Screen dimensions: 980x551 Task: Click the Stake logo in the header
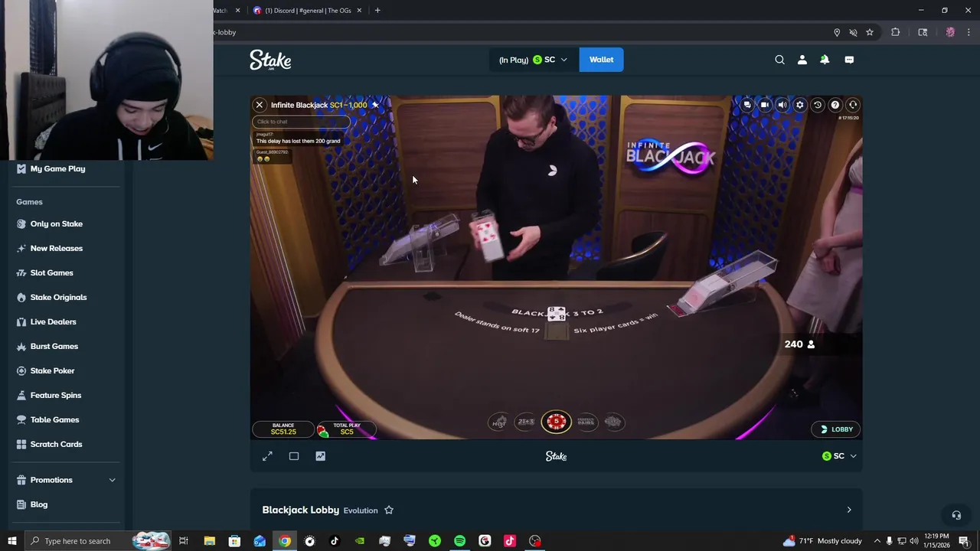pos(270,60)
